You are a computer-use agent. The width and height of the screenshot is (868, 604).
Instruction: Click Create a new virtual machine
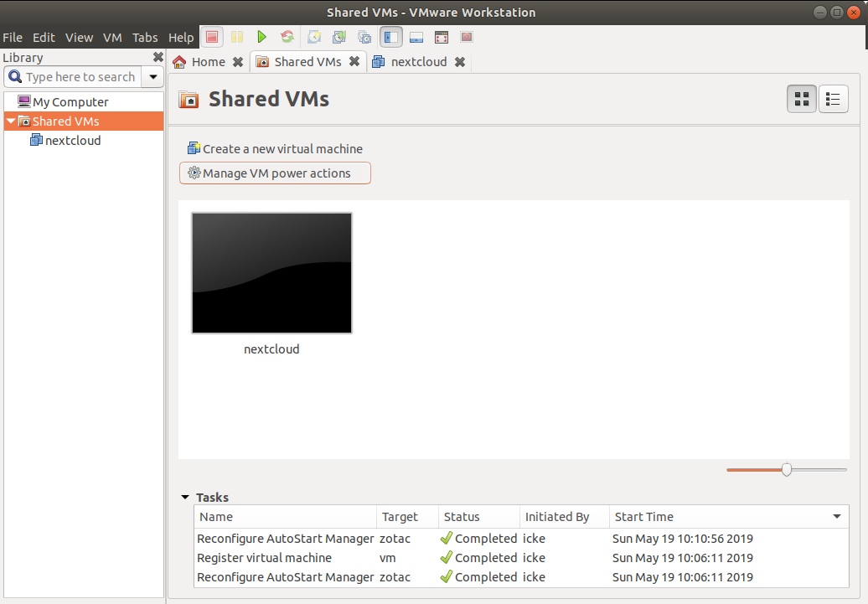(275, 148)
